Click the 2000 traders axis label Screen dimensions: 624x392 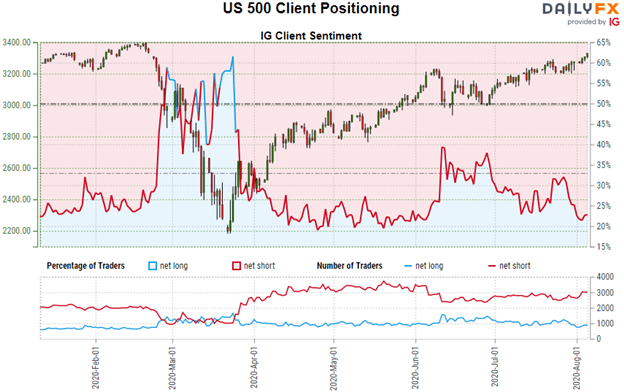605,308
